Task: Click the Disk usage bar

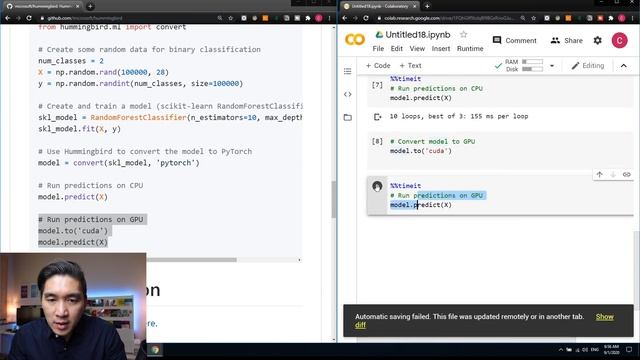Action: 533,69
